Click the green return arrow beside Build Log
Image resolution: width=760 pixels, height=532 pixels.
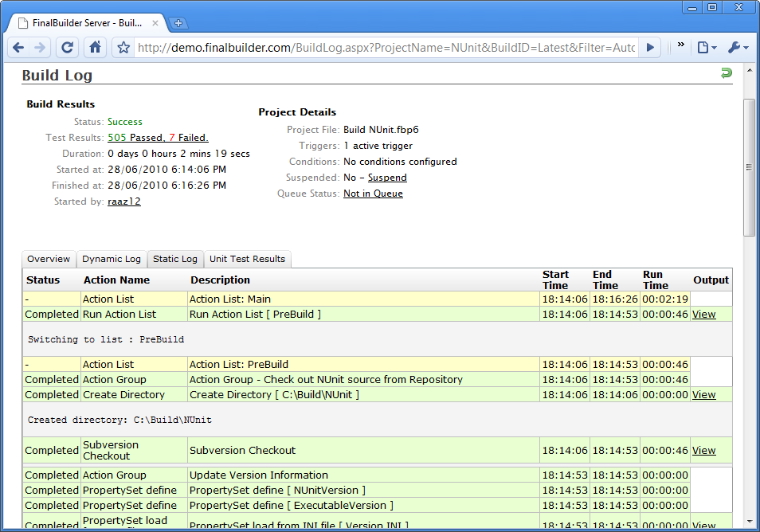(x=726, y=73)
